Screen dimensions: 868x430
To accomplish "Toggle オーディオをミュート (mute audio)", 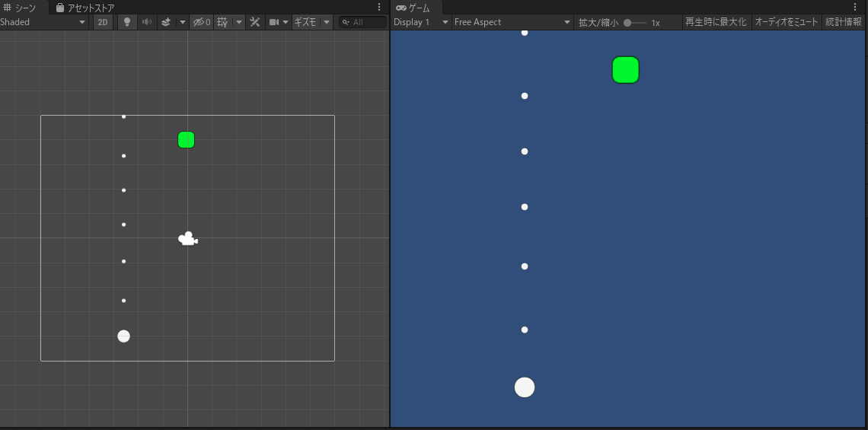I will (787, 22).
